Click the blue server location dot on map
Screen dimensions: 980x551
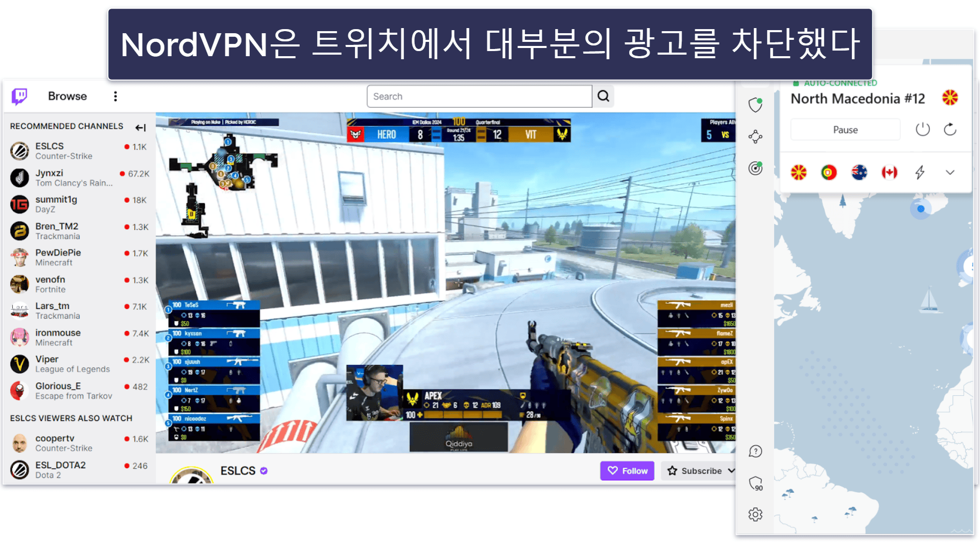click(x=921, y=209)
